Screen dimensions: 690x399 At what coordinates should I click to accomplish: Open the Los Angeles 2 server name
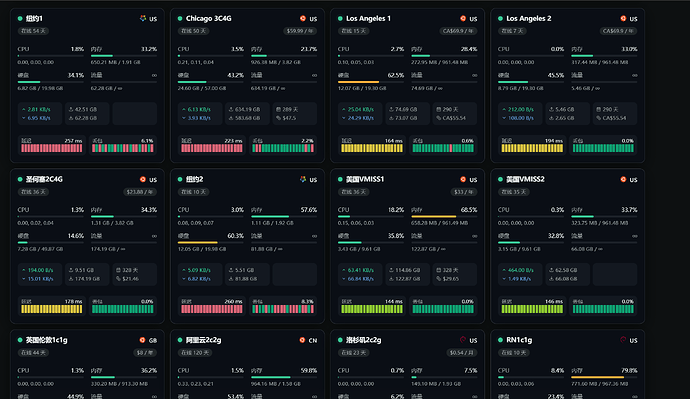click(x=529, y=18)
